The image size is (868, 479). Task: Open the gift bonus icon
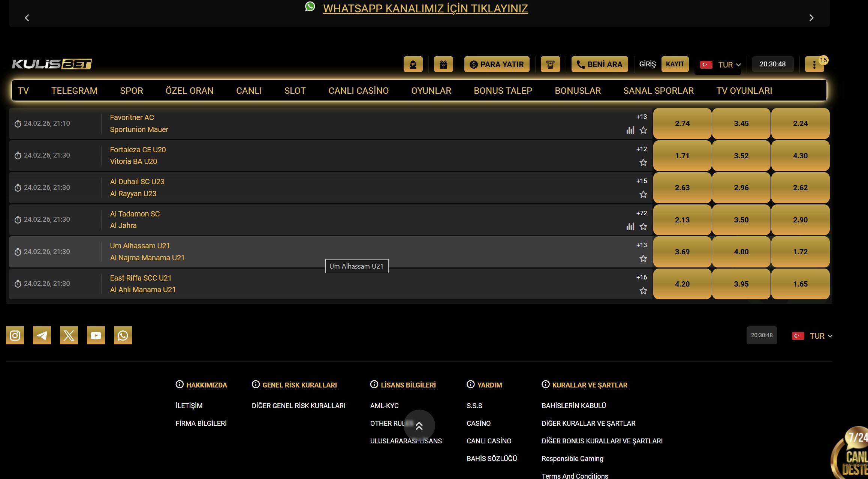[443, 65]
